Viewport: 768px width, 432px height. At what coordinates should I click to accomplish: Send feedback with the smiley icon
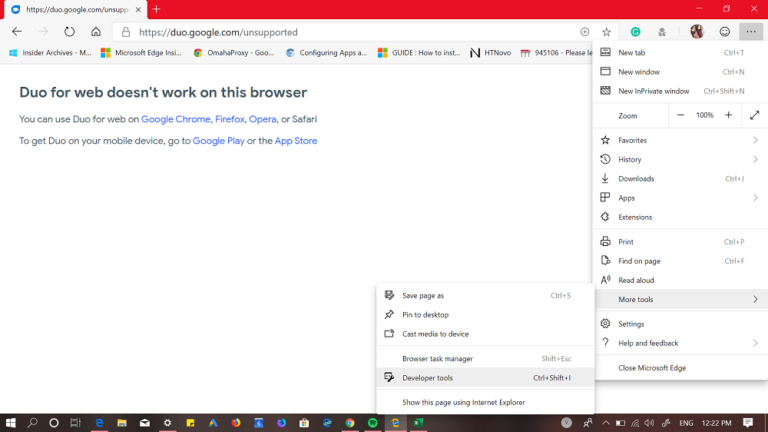point(724,32)
